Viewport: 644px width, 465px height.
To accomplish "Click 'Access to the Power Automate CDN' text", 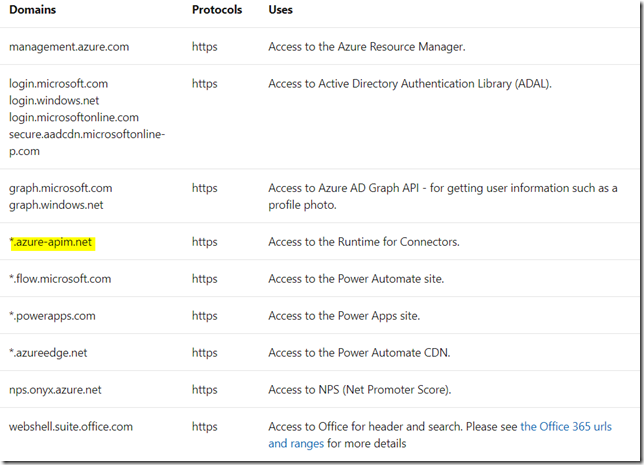I will pos(359,353).
